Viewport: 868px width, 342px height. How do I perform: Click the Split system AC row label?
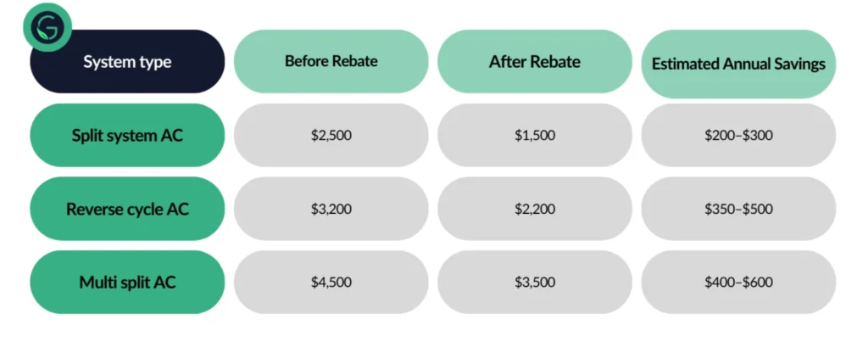pos(127,135)
